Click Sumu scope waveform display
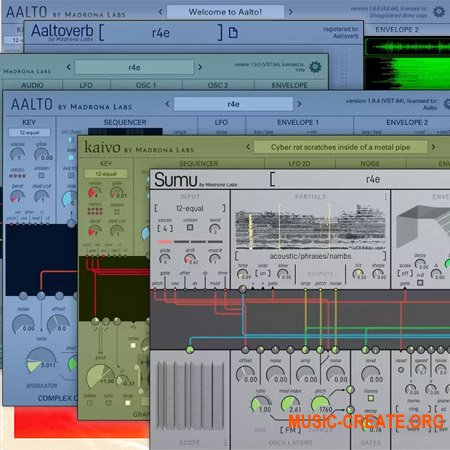Image resolution: width=450 pixels, height=450 pixels. pos(190,395)
